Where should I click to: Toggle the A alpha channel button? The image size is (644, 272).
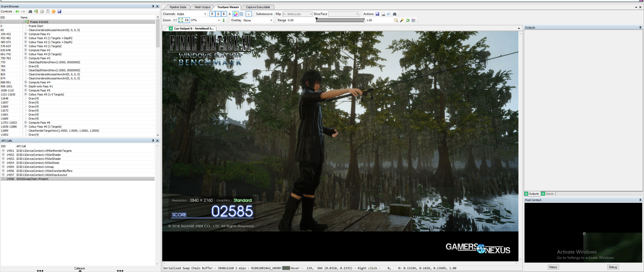tap(229, 14)
